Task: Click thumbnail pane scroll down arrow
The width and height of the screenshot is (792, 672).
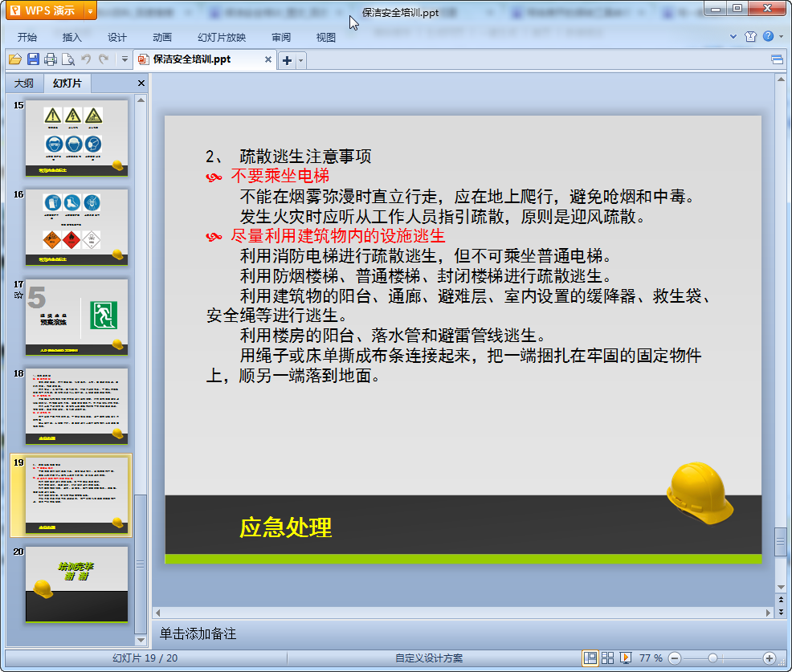Action: [x=141, y=641]
